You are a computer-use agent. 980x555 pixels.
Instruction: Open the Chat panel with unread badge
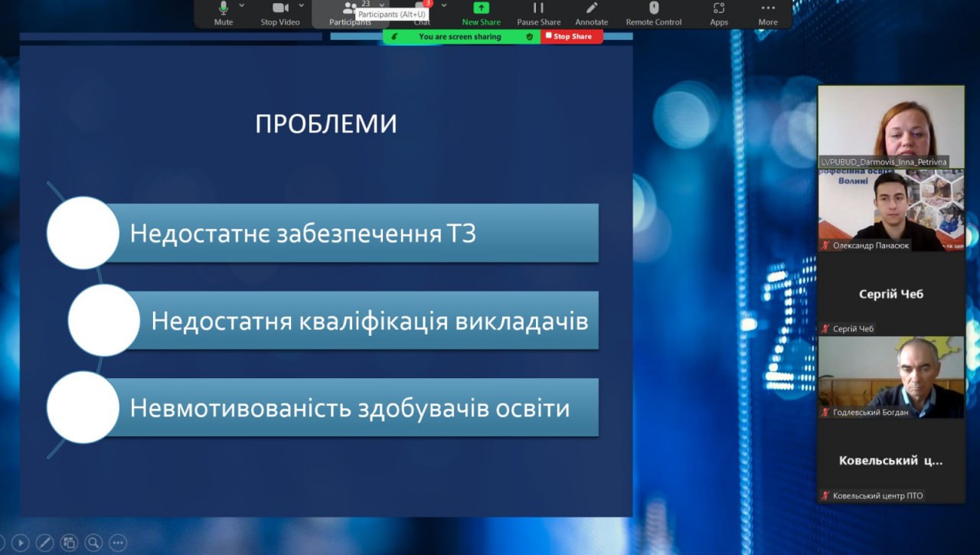click(422, 11)
